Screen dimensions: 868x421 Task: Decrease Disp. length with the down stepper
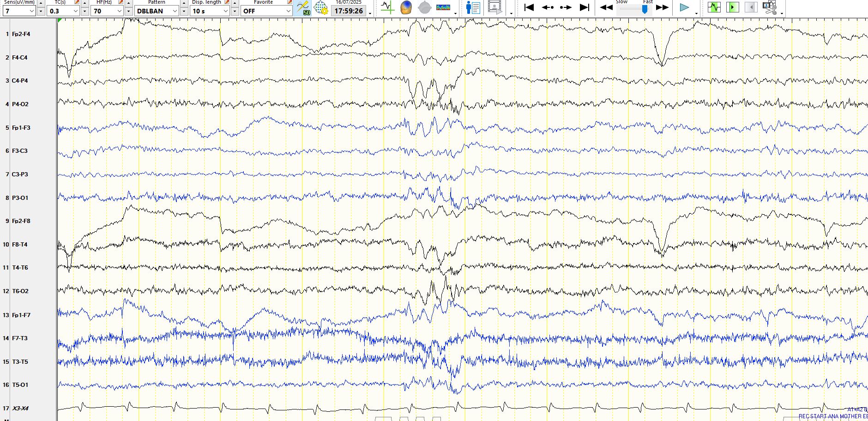235,11
